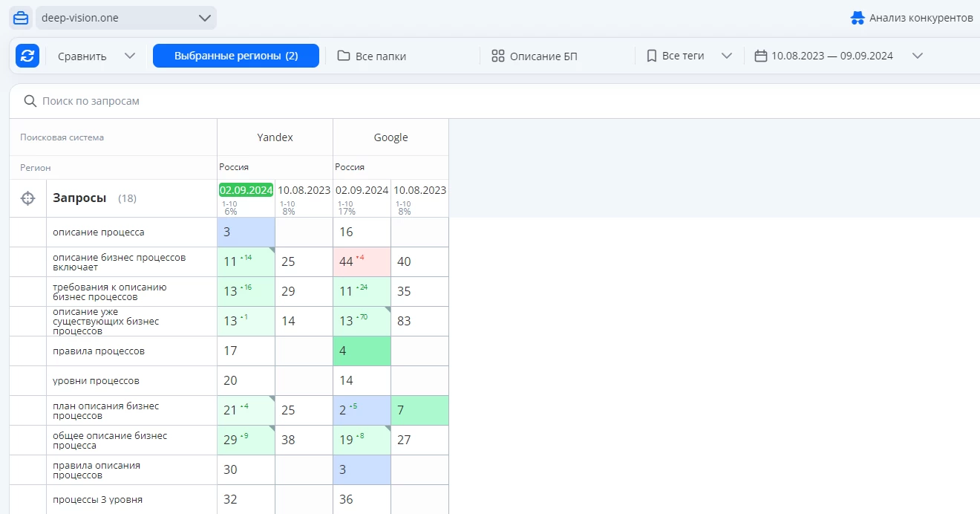Screen dimensions: 980x514
Task: Expand the Все теги dropdown arrow
Action: coord(727,56)
